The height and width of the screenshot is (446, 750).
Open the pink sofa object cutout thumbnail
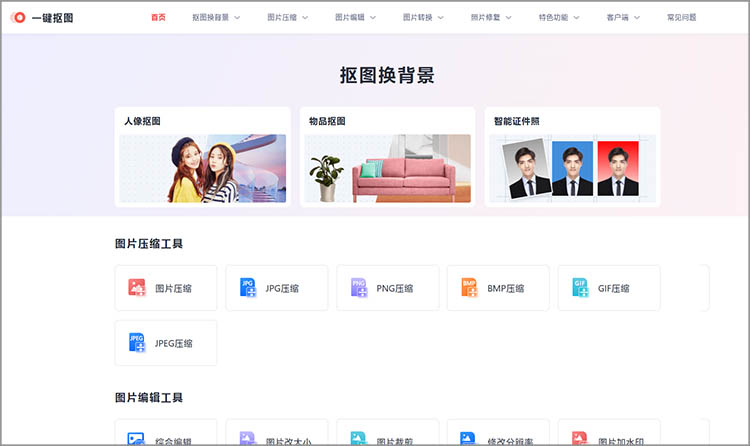tap(387, 168)
